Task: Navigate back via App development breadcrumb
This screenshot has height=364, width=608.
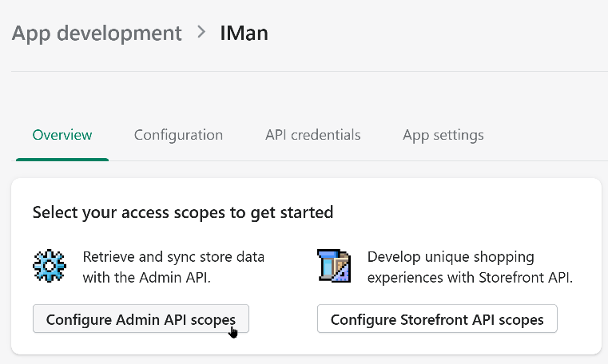Action: [x=97, y=34]
